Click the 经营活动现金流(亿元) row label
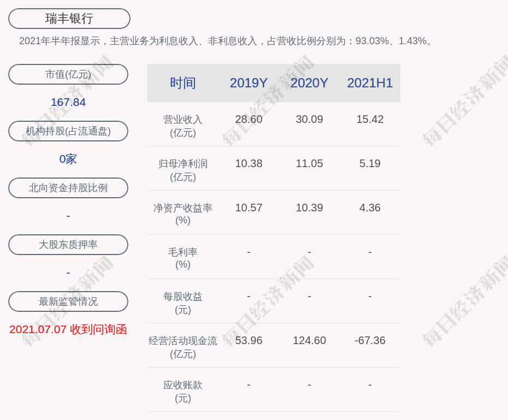The width and height of the screenshot is (508, 420). tap(183, 347)
